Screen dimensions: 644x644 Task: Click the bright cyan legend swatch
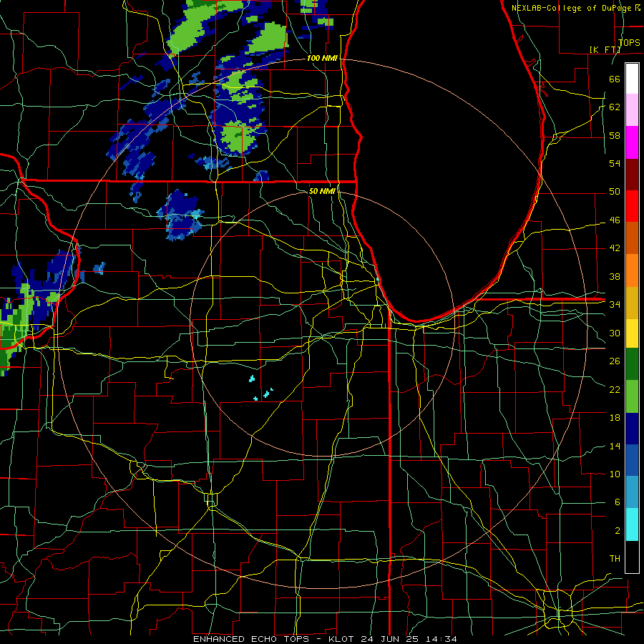pos(632,525)
